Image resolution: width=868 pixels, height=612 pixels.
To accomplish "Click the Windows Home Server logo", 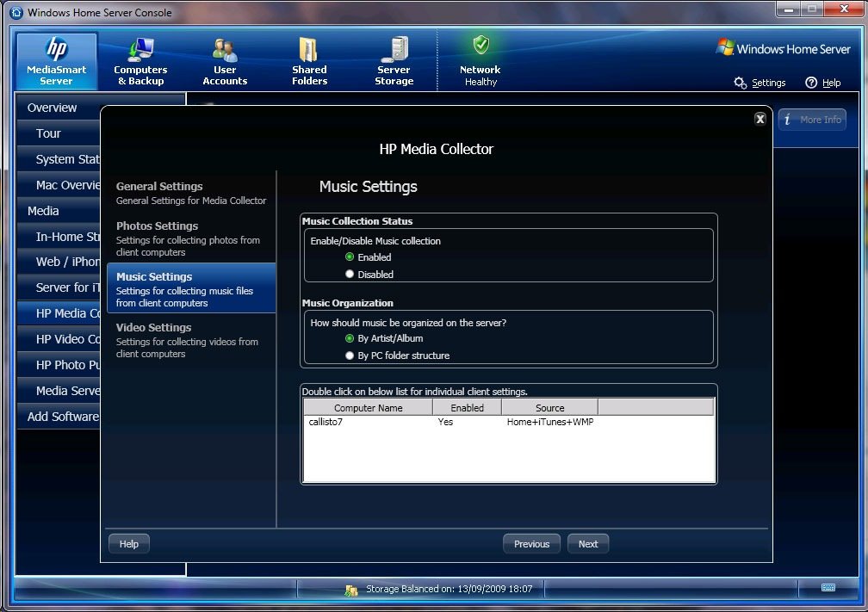I will click(x=783, y=49).
